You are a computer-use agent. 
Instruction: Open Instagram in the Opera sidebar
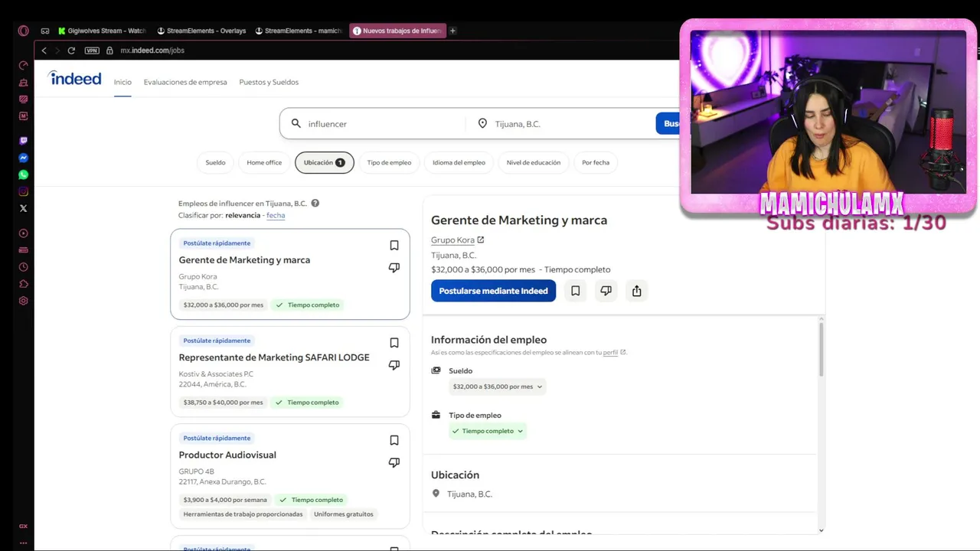click(24, 191)
